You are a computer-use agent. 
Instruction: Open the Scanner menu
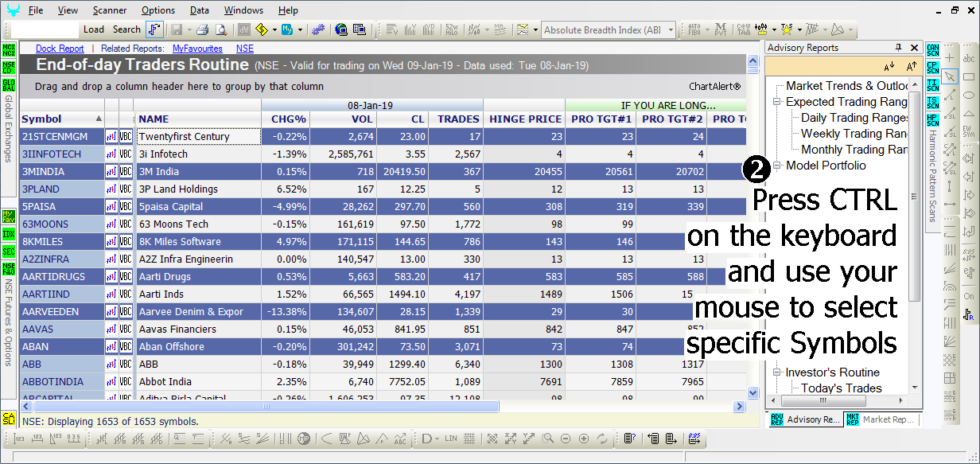110,10
